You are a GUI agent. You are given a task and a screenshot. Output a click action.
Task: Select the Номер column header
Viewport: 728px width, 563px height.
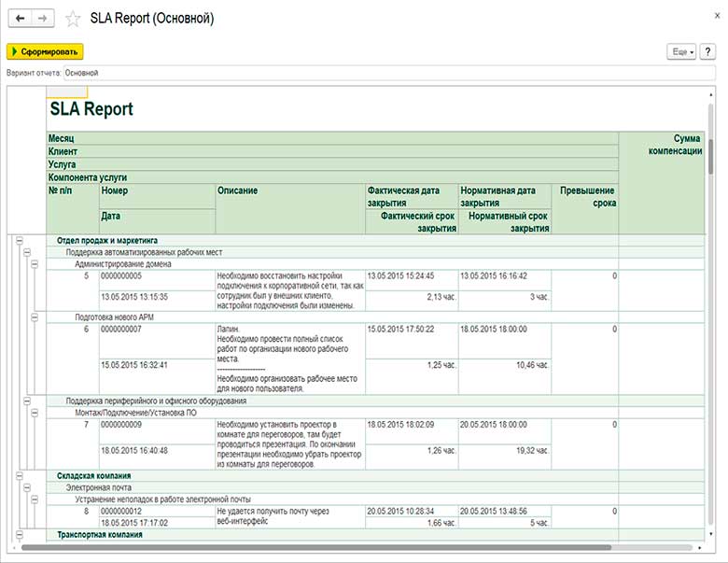pos(158,196)
